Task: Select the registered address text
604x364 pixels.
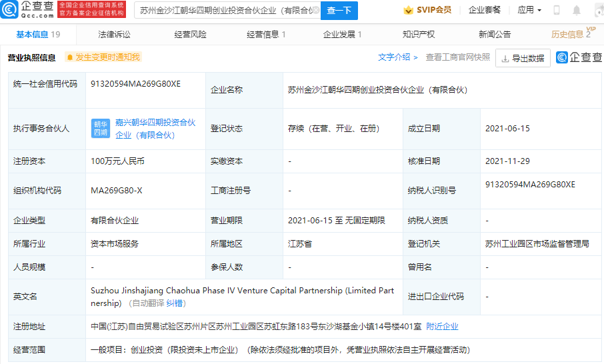Action: [x=256, y=327]
